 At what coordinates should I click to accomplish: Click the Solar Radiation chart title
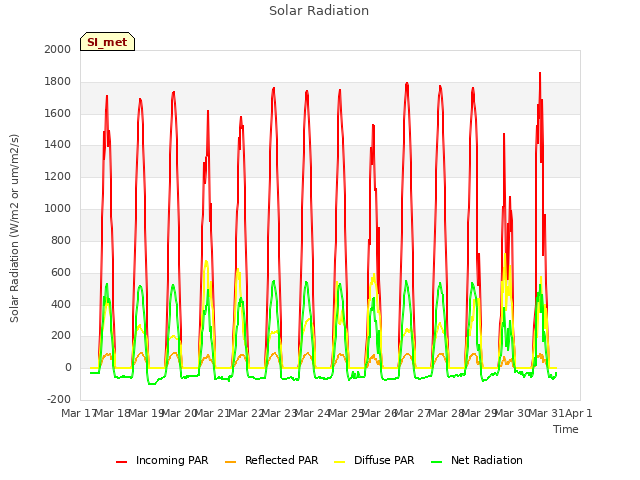(x=319, y=11)
